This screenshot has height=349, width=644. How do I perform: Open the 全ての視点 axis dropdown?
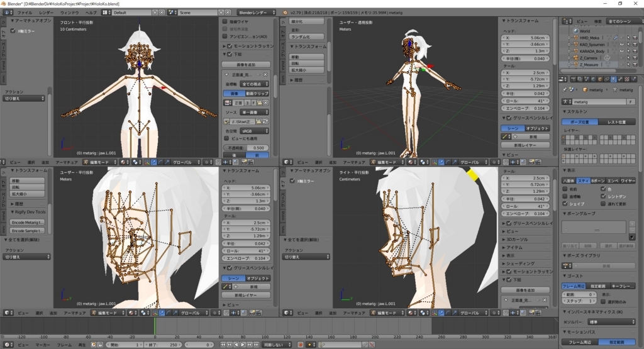tap(255, 84)
